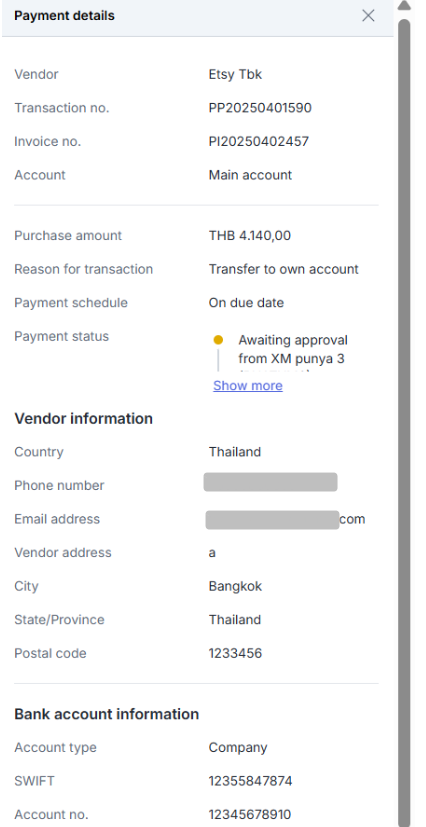Click the Show more link
This screenshot has height=827, width=426.
(248, 386)
